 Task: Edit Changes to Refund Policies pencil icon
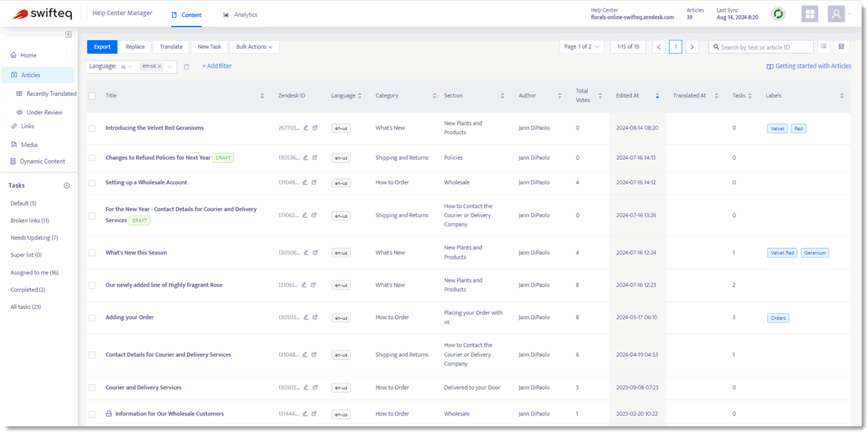pyautogui.click(x=305, y=157)
